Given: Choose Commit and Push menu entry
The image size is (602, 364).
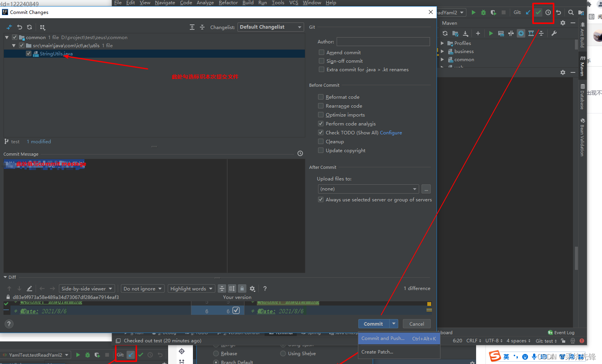Looking at the screenshot, I should (399, 338).
